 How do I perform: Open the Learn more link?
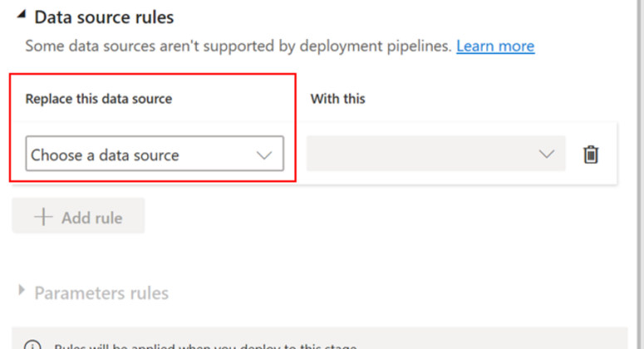[494, 46]
